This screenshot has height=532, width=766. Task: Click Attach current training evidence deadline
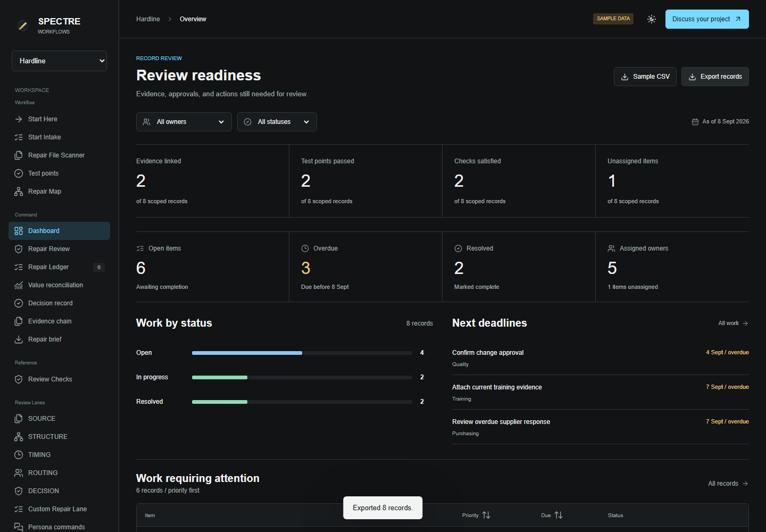click(x=601, y=393)
